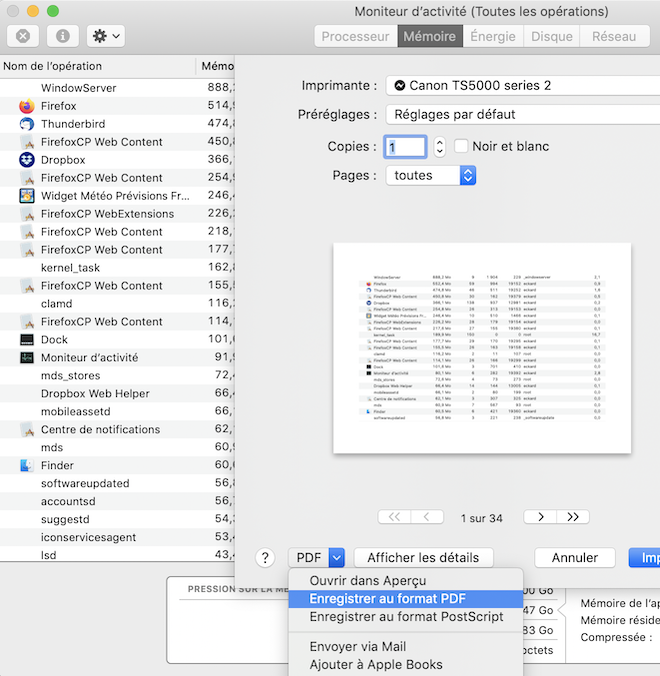Select the softwareupdated row
The height and width of the screenshot is (676, 660).
coord(117,483)
